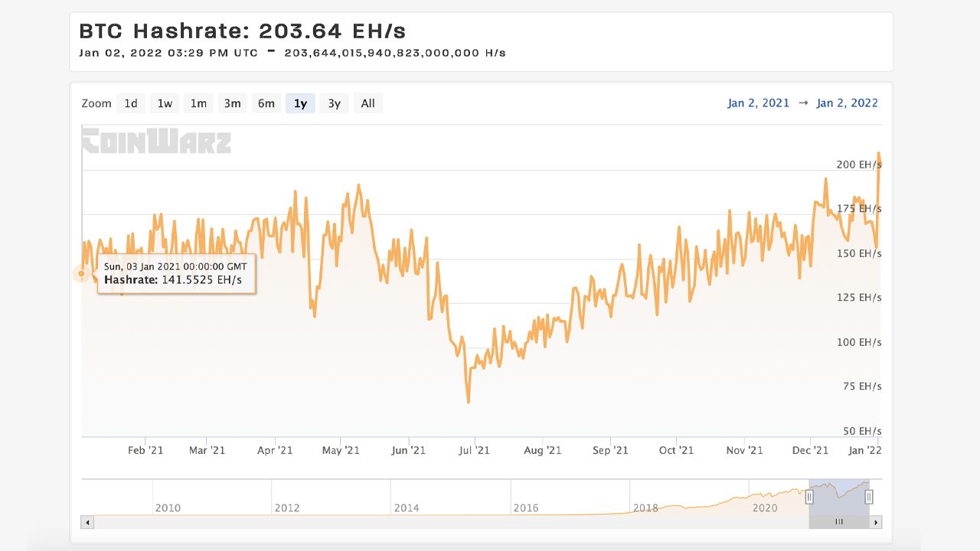Click the highlighted data point marker
Screen dimensions: 980x551
[x=82, y=274]
